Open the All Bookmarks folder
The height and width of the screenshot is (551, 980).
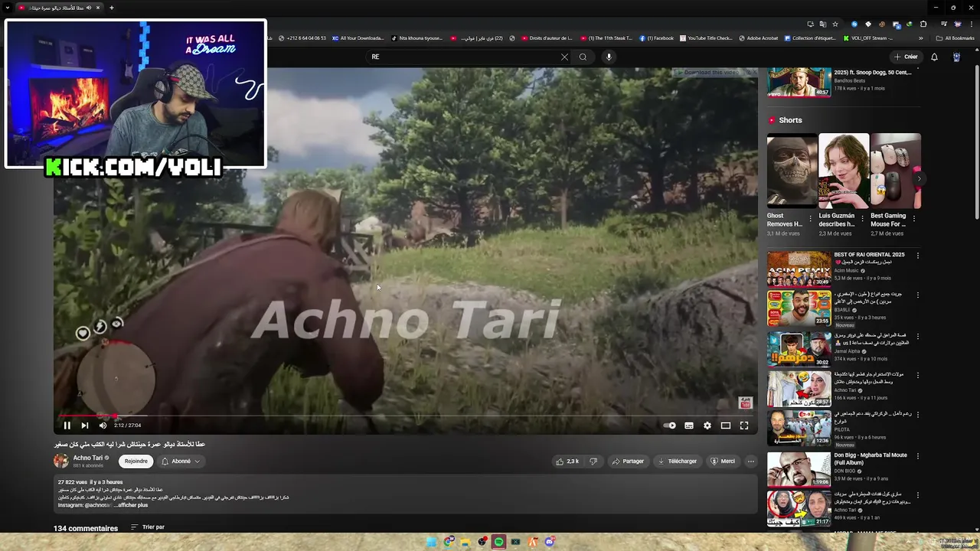pyautogui.click(x=955, y=38)
